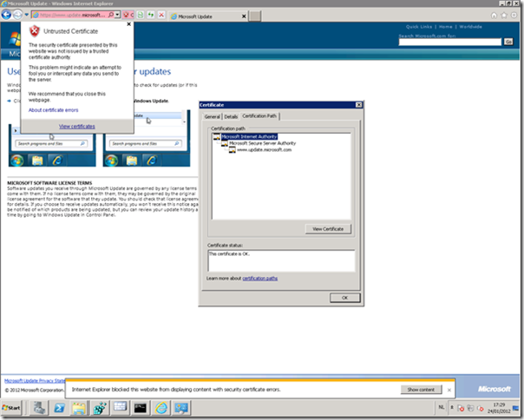This screenshot has width=524, height=420.
Task: Open the Tools gear menu
Action: click(514, 15)
